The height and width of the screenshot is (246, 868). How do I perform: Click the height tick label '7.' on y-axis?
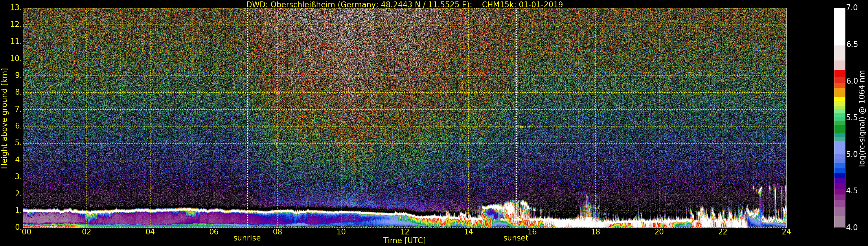pyautogui.click(x=18, y=109)
